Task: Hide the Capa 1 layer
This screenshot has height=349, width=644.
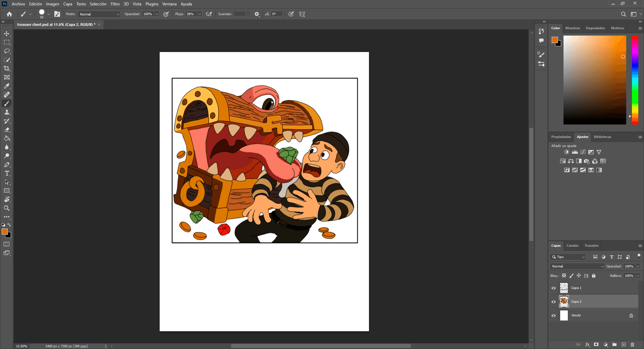Action: coord(553,288)
